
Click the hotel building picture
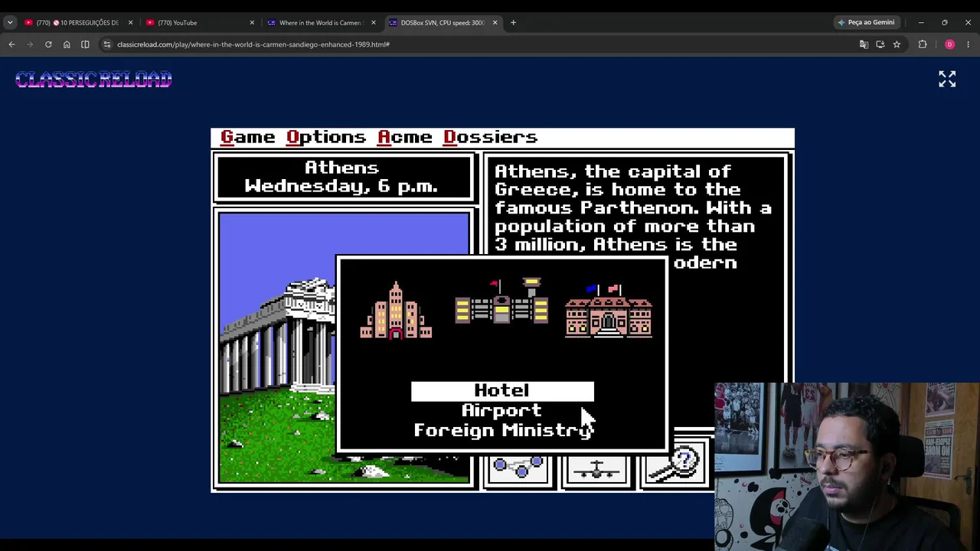(396, 310)
